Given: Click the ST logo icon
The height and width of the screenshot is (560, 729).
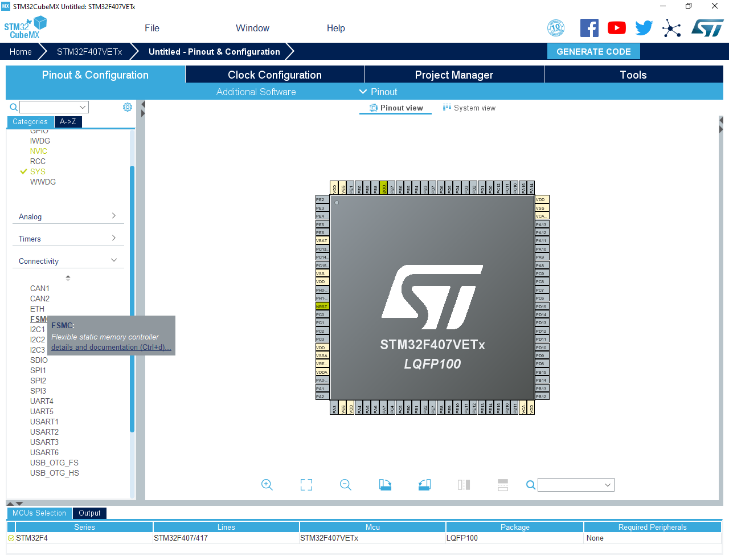Looking at the screenshot, I should [x=707, y=28].
